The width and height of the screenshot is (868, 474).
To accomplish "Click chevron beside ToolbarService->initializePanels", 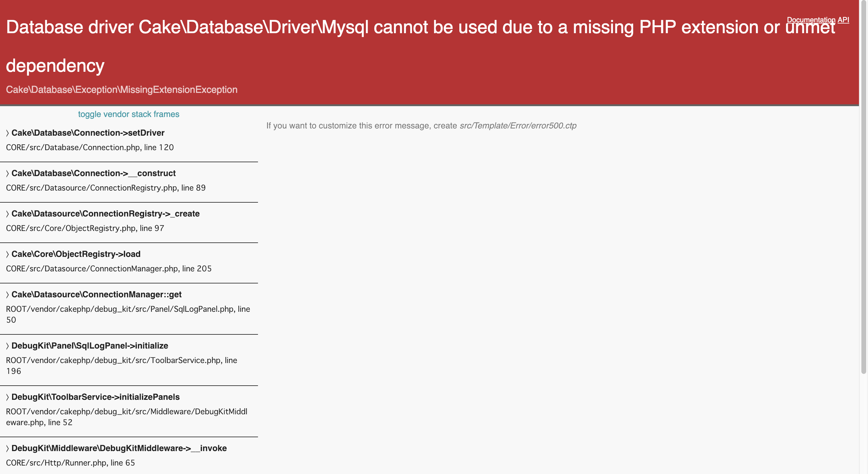I will coord(8,397).
